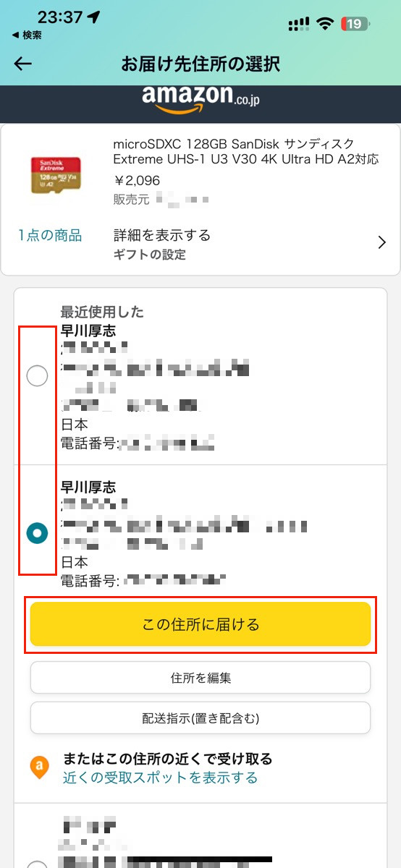
Task: Tap the battery indicator showing 19
Action: point(357,24)
